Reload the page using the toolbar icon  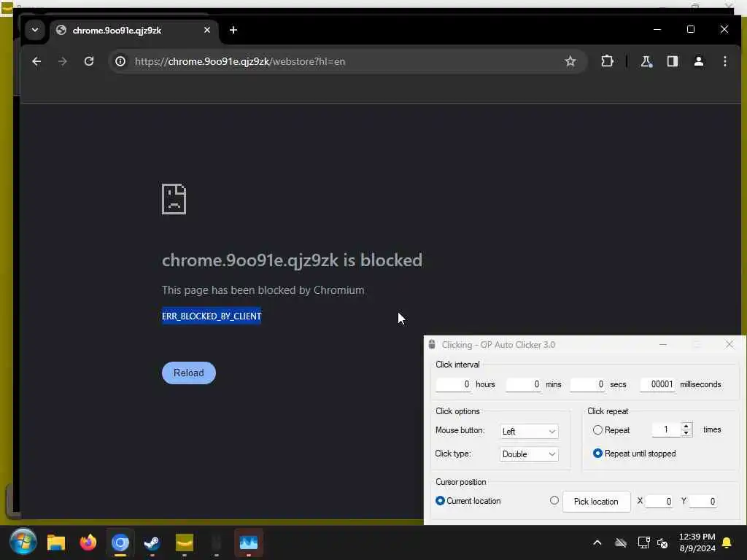coord(89,61)
